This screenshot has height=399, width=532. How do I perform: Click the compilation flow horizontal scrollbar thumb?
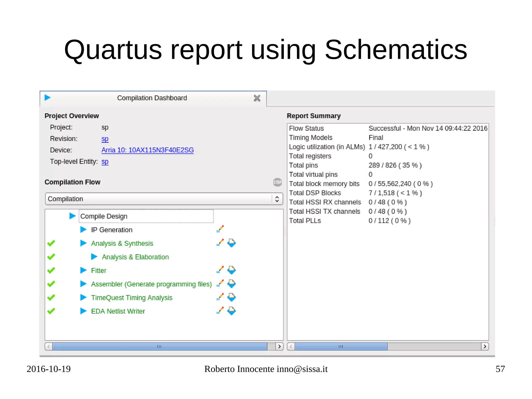[160, 346]
